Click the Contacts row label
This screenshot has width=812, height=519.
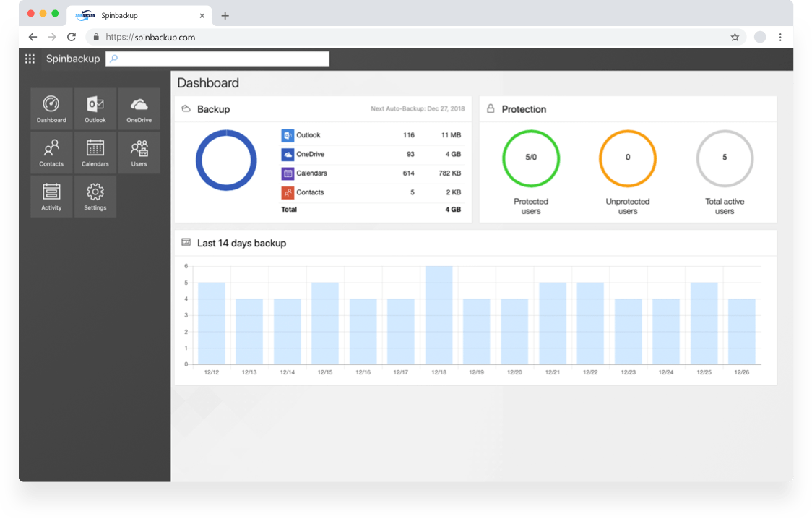pos(310,193)
